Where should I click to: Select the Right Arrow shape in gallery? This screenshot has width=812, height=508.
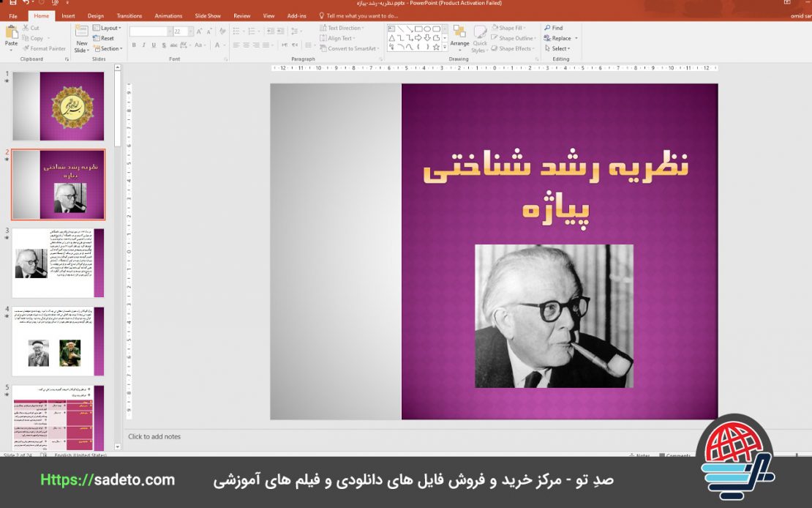(418, 38)
